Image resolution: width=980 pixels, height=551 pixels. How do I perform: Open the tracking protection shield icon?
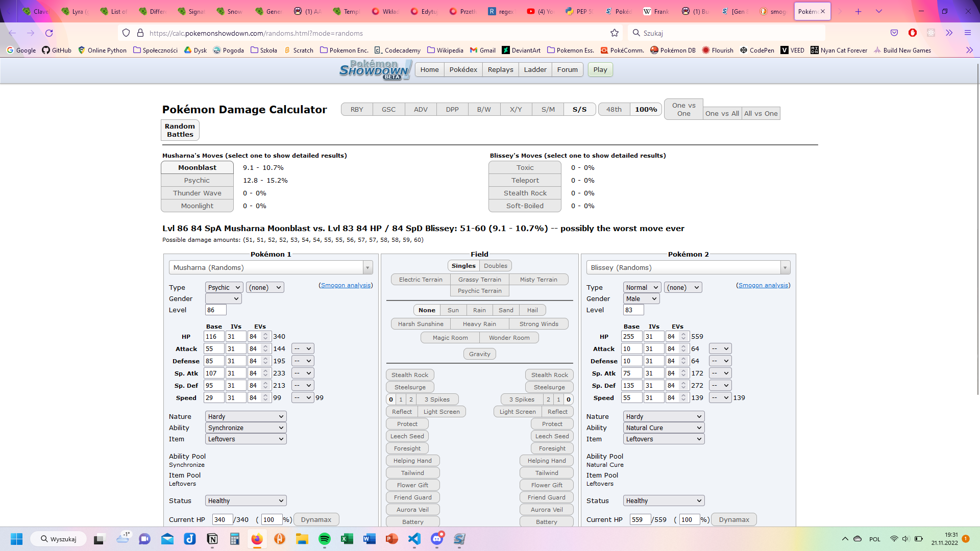pyautogui.click(x=126, y=33)
